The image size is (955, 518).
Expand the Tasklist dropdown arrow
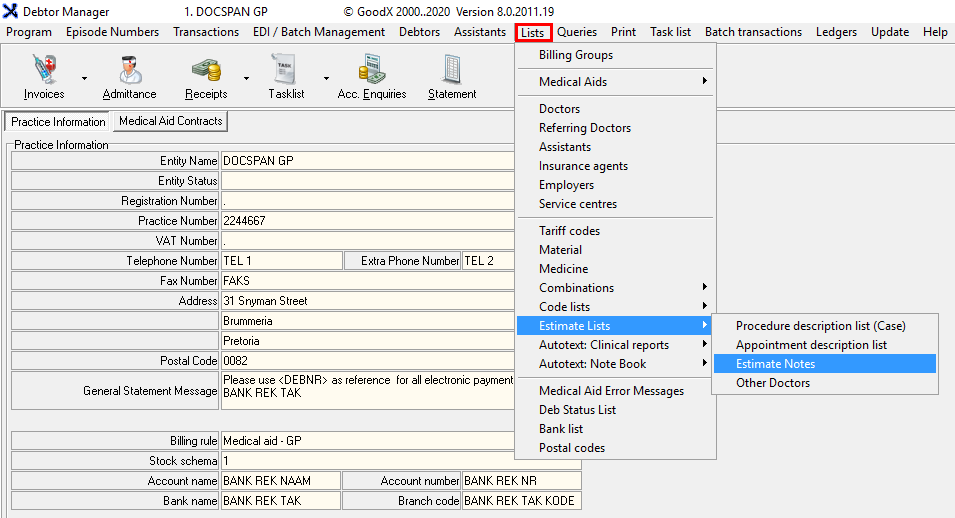coord(326,78)
